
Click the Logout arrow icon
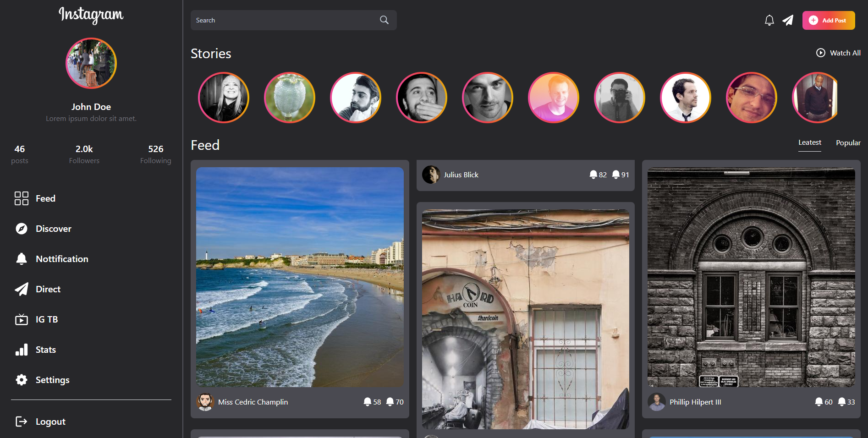coord(22,422)
